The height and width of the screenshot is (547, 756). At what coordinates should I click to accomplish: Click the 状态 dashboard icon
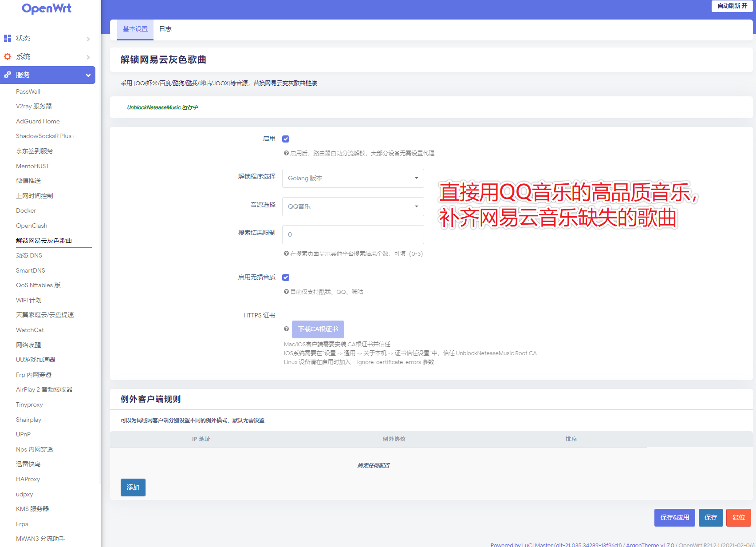click(x=8, y=38)
